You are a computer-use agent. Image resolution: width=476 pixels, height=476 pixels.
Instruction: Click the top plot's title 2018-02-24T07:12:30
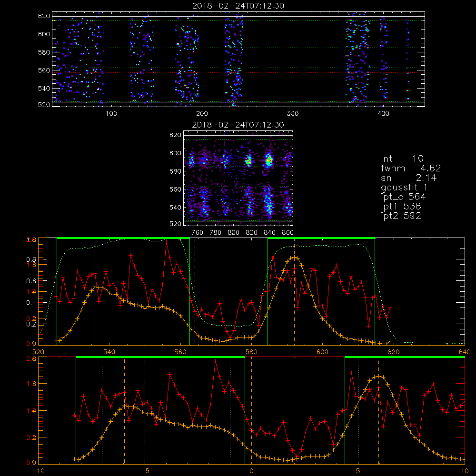(238, 6)
